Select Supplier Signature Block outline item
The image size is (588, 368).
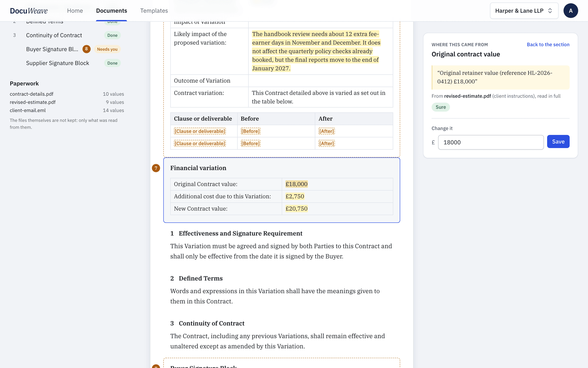(58, 63)
